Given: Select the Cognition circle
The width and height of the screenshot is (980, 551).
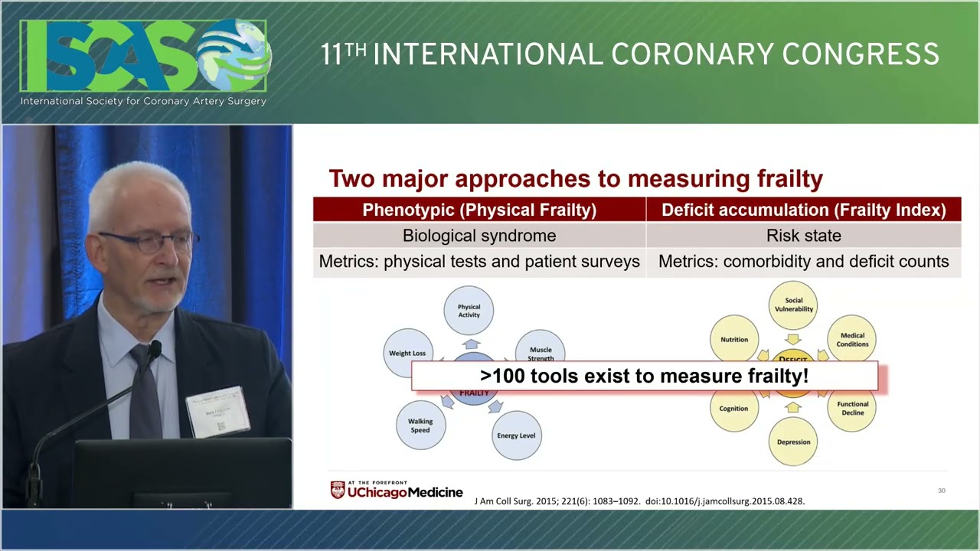Looking at the screenshot, I should 733,409.
